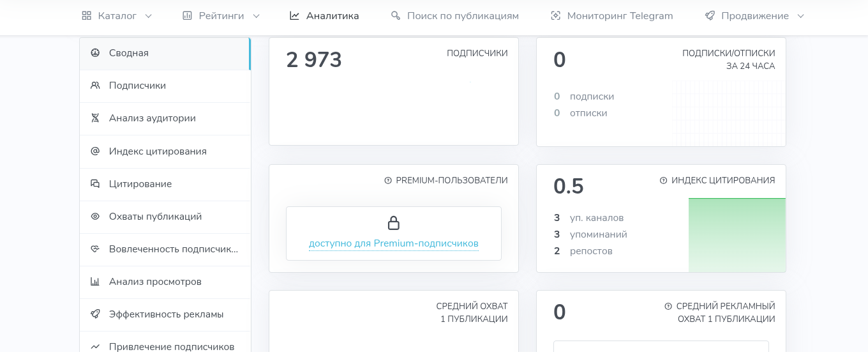Click the 2 репостов row
868x352 pixels.
tap(583, 251)
